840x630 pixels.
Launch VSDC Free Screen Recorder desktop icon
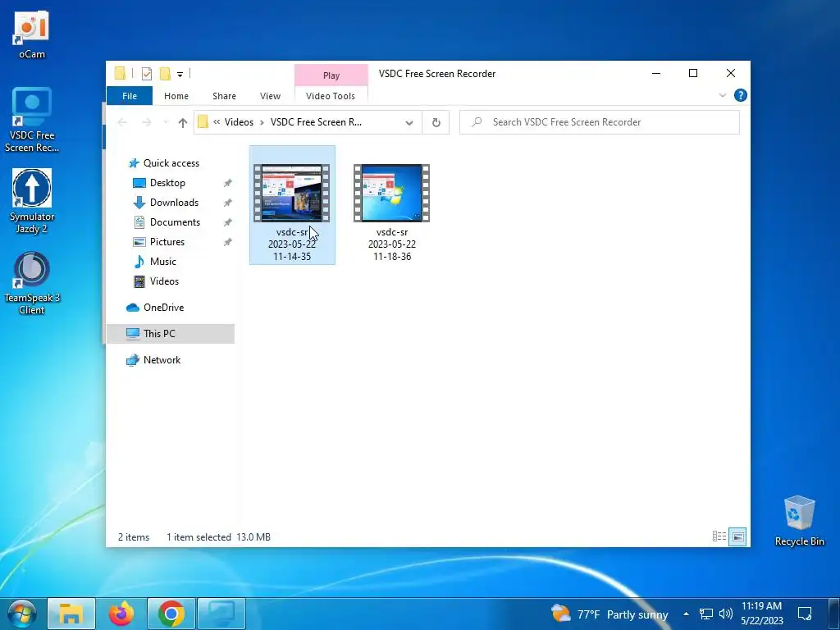click(32, 120)
